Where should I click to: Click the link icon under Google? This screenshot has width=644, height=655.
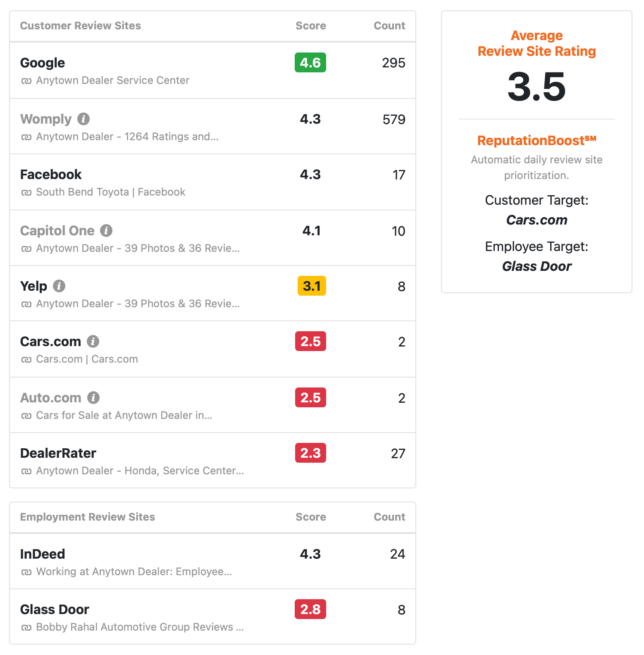(x=26, y=81)
